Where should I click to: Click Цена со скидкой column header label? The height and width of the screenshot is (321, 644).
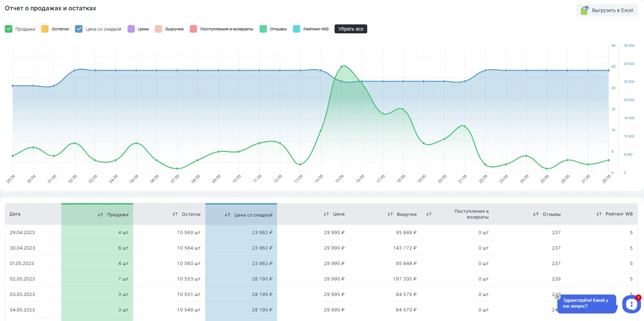tap(253, 215)
